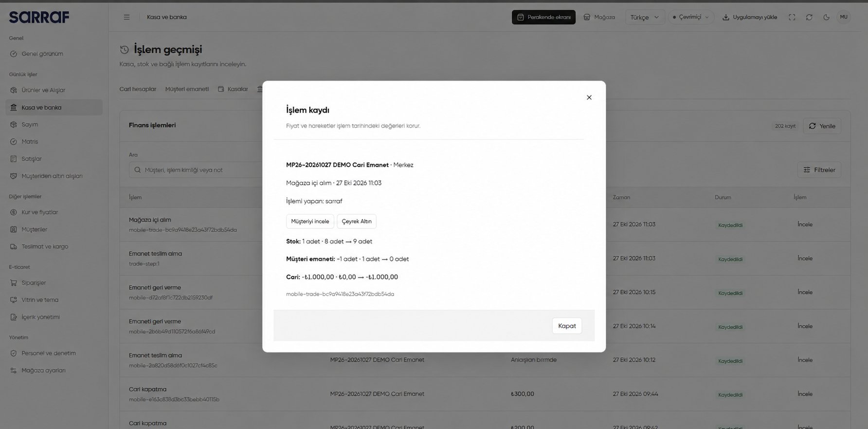This screenshot has width=868, height=429.
Task: Click the Personel ve denetim icon
Action: tap(14, 353)
